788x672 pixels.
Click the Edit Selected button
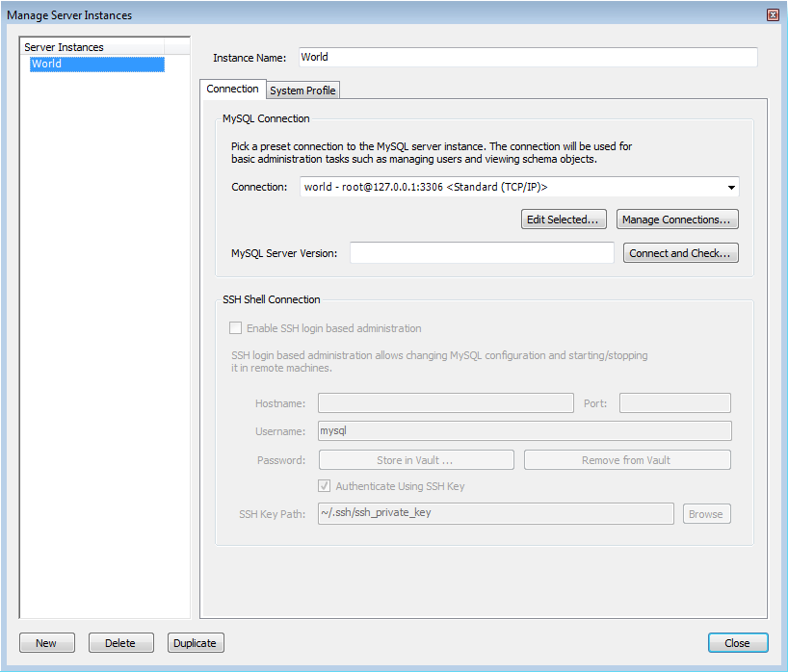[564, 219]
